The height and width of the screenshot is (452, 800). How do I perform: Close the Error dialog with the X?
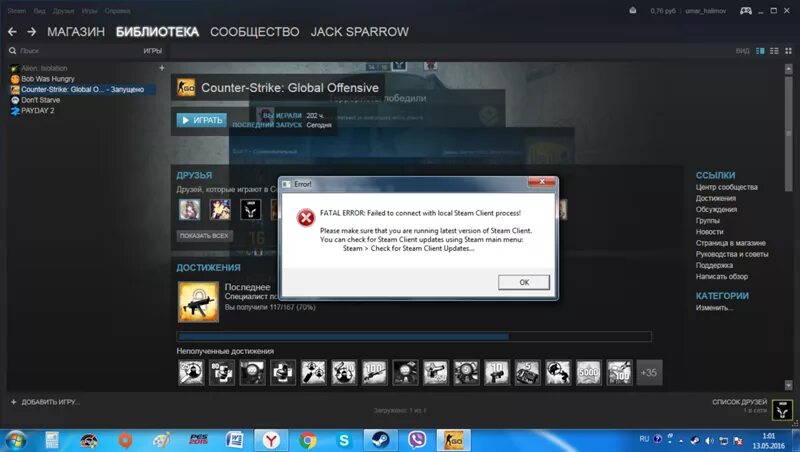click(x=542, y=182)
